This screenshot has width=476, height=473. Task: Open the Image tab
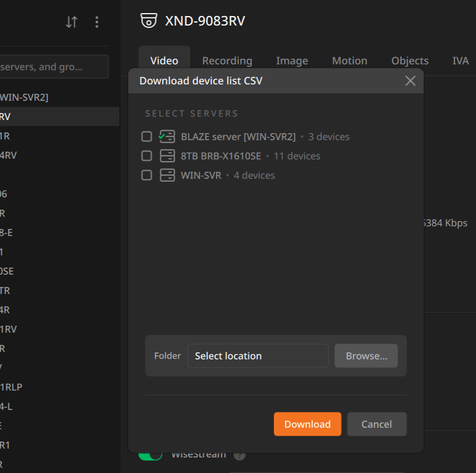point(292,61)
